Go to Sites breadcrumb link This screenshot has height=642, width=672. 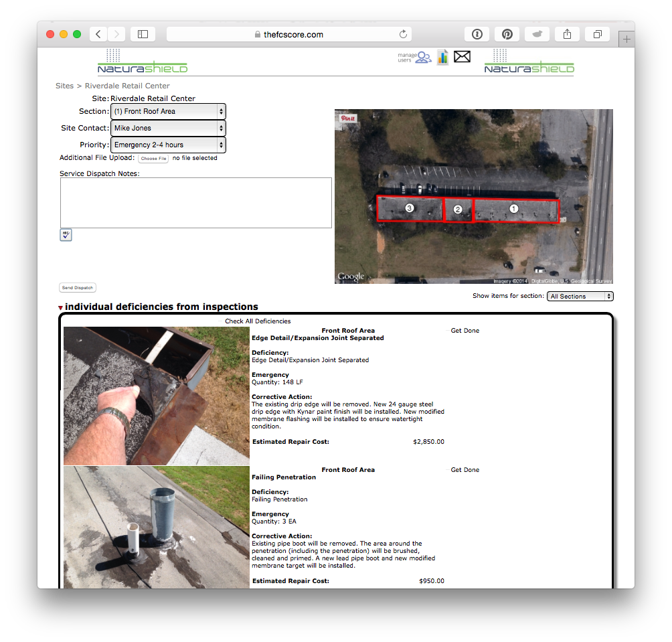coord(64,86)
